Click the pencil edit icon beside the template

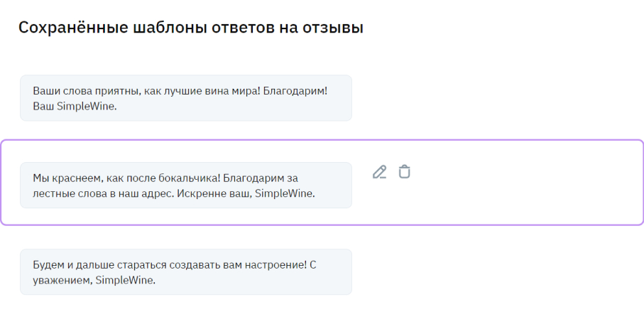coord(380,172)
